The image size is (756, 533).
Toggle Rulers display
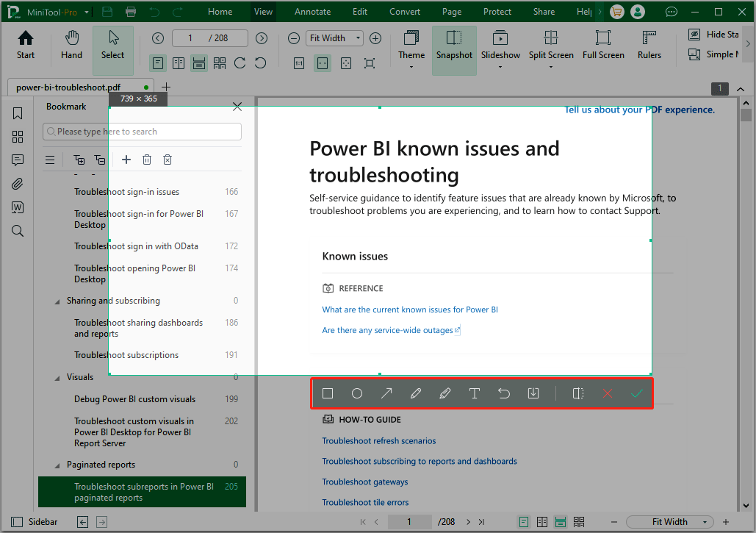click(649, 45)
